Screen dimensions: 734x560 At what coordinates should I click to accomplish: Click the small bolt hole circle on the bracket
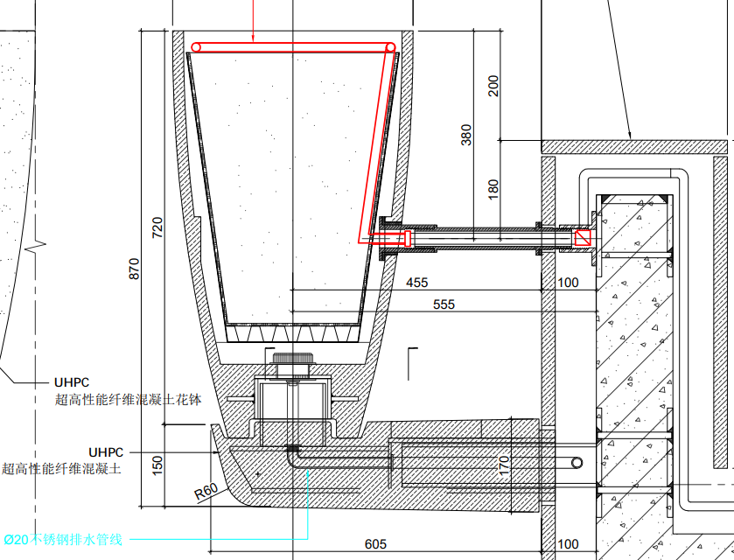click(x=577, y=461)
